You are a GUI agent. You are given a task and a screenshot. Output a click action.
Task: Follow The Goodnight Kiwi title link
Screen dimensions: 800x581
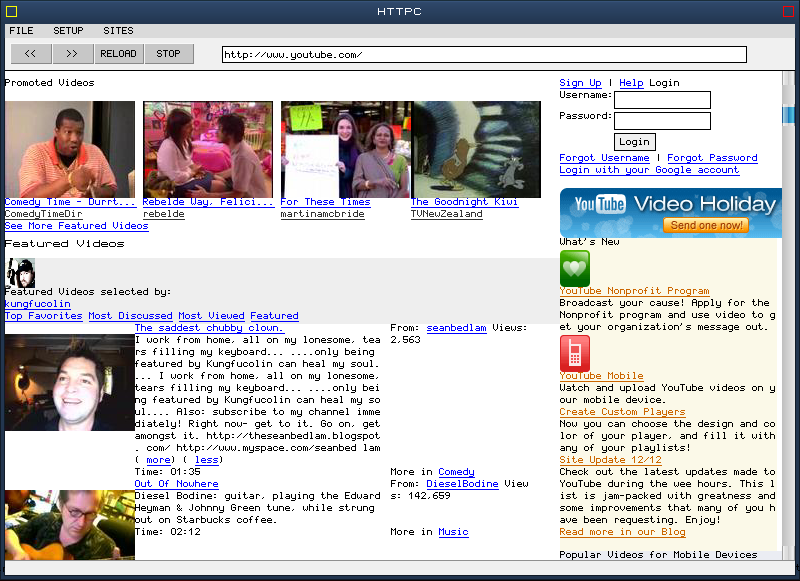[x=465, y=202]
